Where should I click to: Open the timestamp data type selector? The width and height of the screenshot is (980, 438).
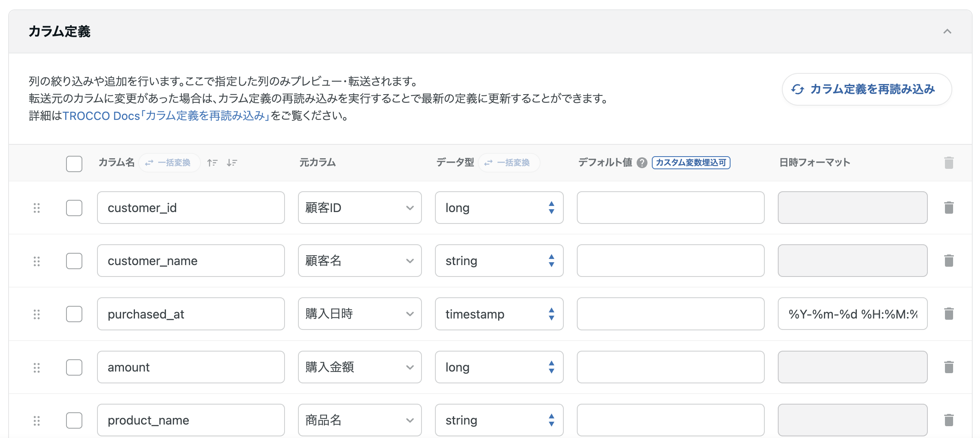tap(499, 314)
